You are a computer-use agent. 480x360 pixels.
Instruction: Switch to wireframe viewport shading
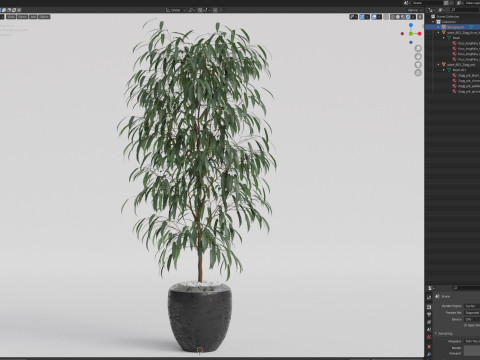point(393,17)
